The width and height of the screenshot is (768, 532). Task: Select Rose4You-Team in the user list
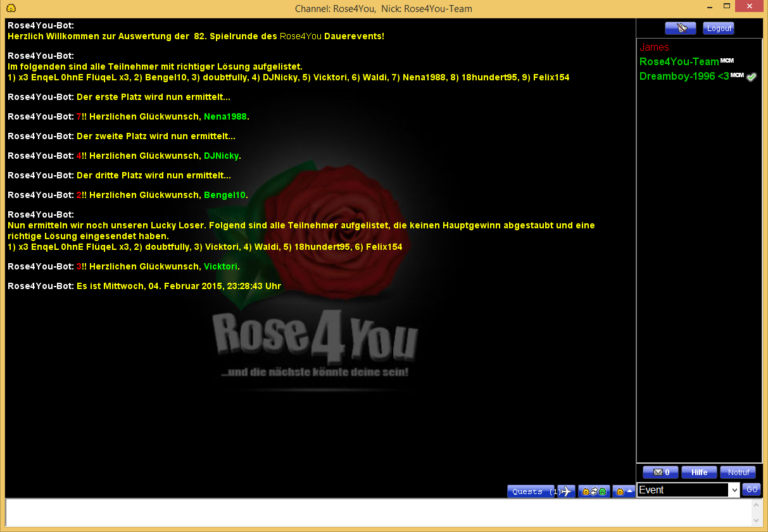pyautogui.click(x=679, y=61)
